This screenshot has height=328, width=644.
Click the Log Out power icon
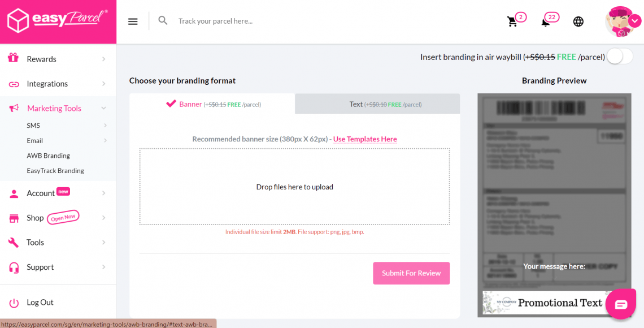[x=14, y=303]
